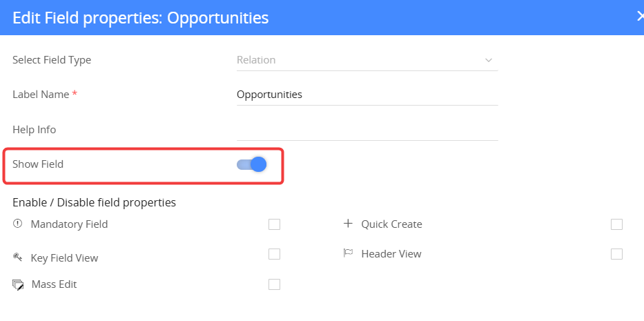
Task: Tick the Key Field View checkbox
Action: [x=274, y=254]
